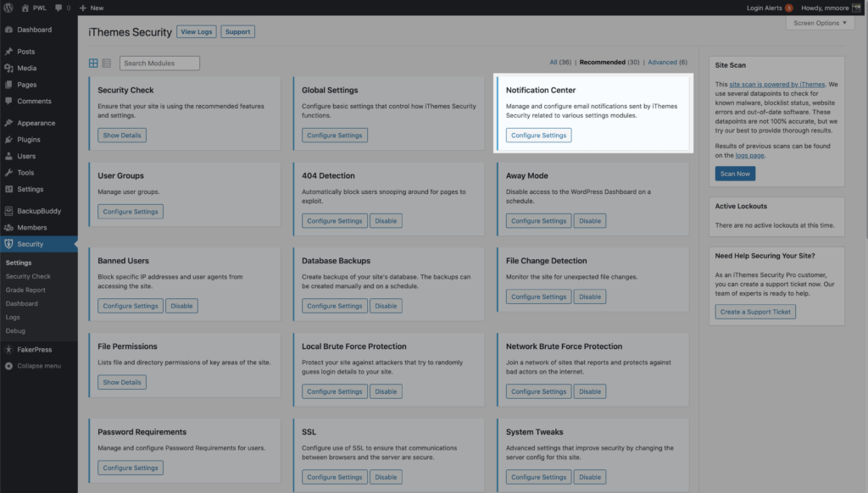
Task: Click the View Logs button
Action: click(197, 31)
